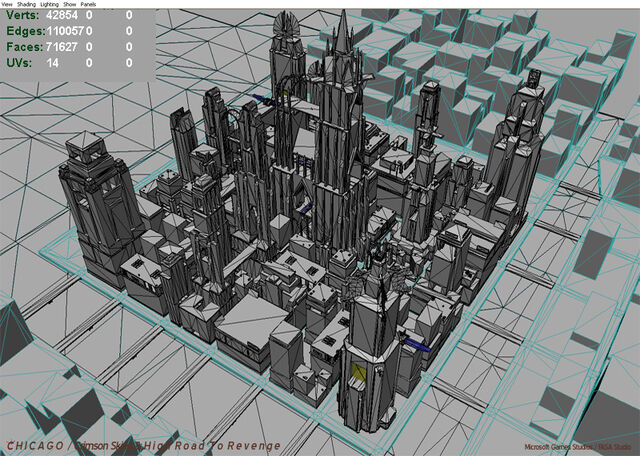
Task: Open the Show menu
Action: [x=70, y=4]
